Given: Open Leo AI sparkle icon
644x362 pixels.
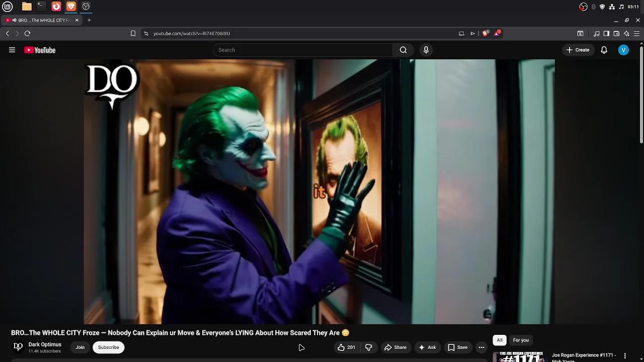Looking at the screenshot, I should point(626,33).
